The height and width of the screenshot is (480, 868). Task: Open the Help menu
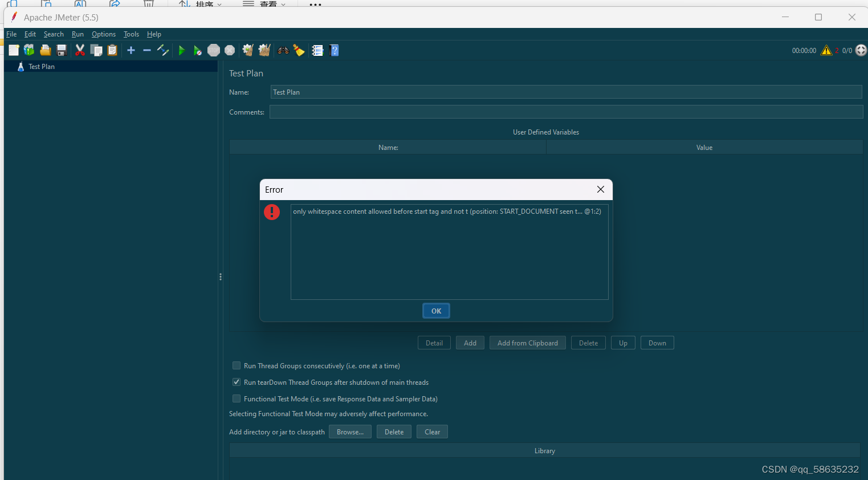tap(154, 34)
